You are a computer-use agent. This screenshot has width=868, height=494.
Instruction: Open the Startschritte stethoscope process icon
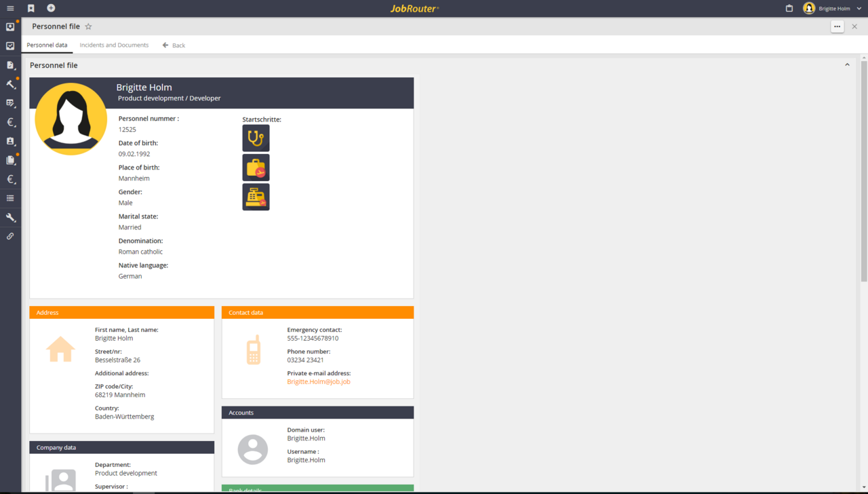point(256,138)
